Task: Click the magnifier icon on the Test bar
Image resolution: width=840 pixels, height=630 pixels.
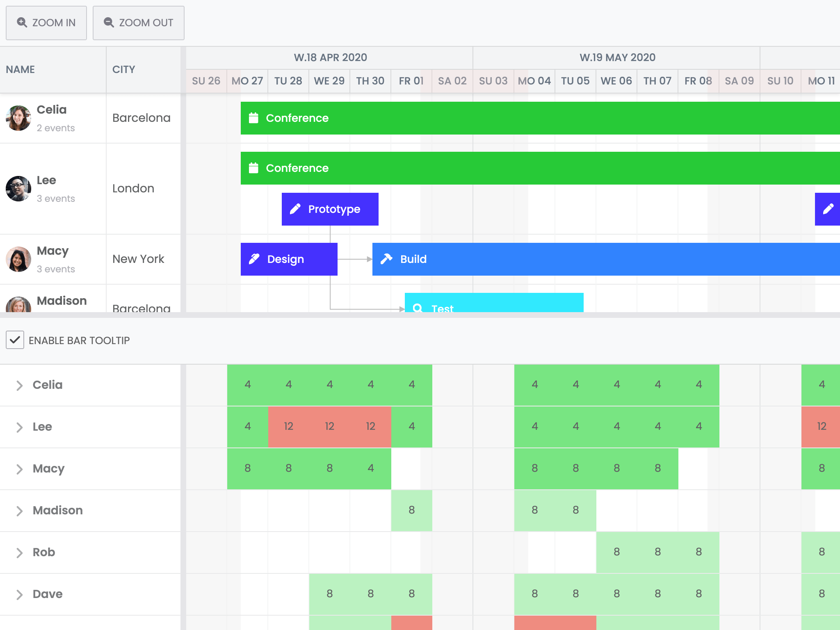Action: [x=418, y=308]
